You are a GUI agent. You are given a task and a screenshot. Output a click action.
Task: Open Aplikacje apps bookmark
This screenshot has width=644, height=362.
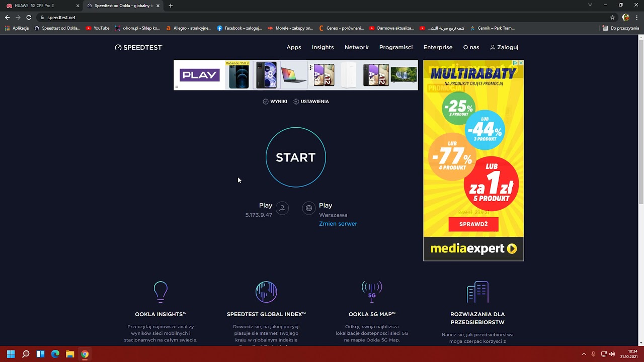click(17, 28)
